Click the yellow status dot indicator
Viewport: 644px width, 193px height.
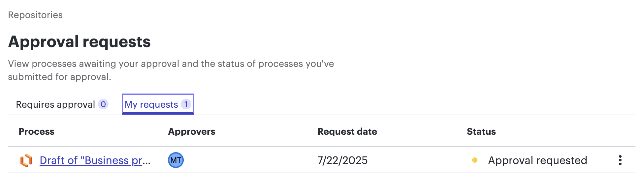point(474,160)
